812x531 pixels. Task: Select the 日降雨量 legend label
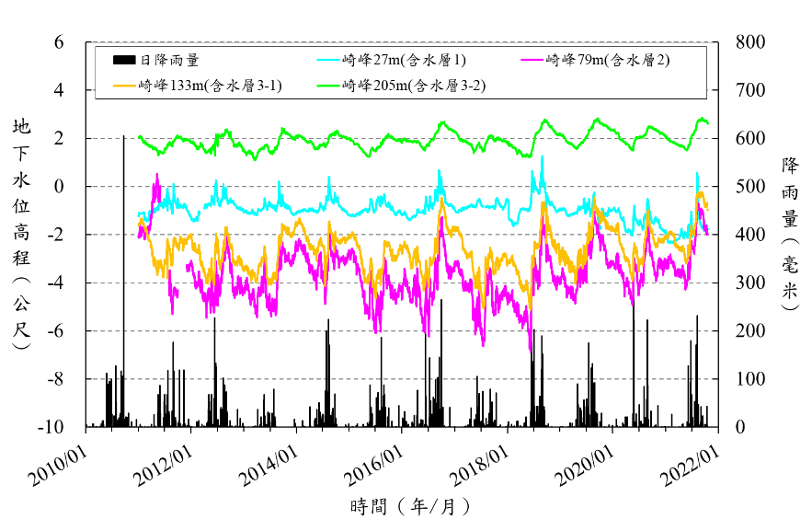tap(169, 61)
